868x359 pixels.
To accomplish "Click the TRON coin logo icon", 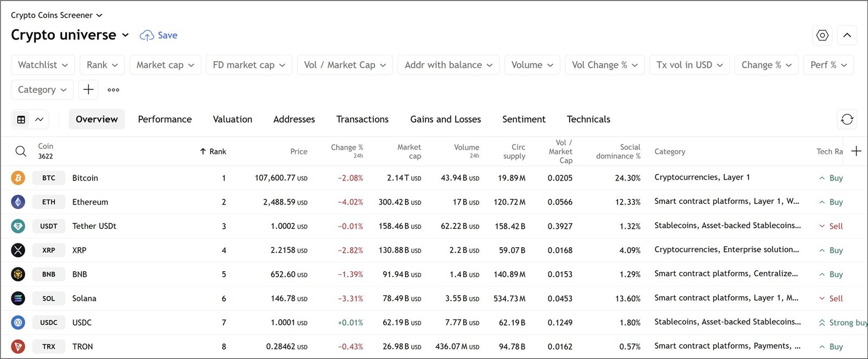I will pos(18,347).
